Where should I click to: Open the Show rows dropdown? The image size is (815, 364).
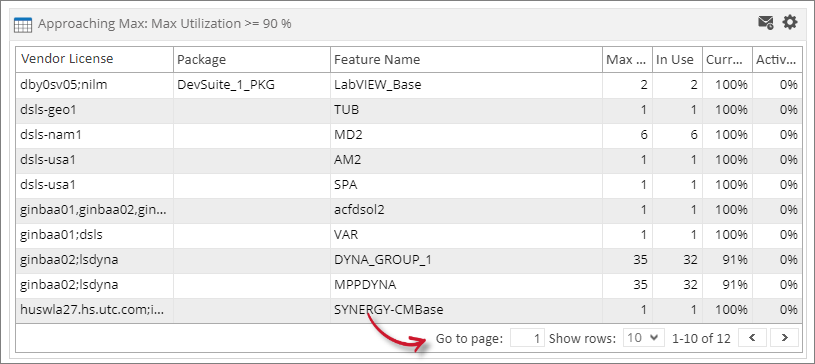[643, 338]
